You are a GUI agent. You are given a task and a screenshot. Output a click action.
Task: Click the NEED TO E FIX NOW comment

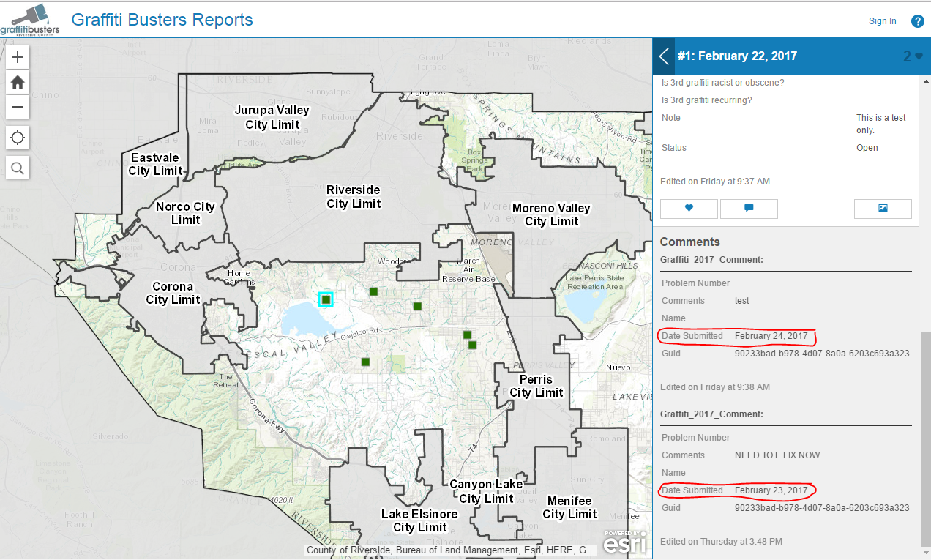(777, 455)
